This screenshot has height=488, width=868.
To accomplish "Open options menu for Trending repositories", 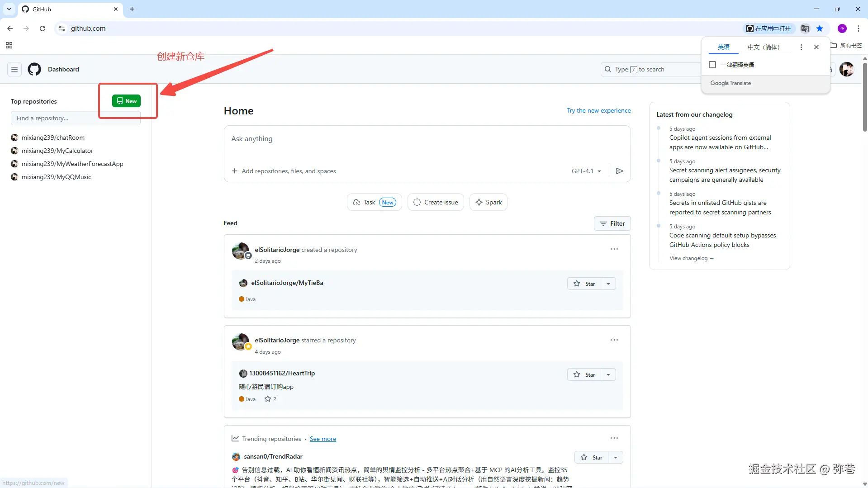I will pyautogui.click(x=614, y=438).
